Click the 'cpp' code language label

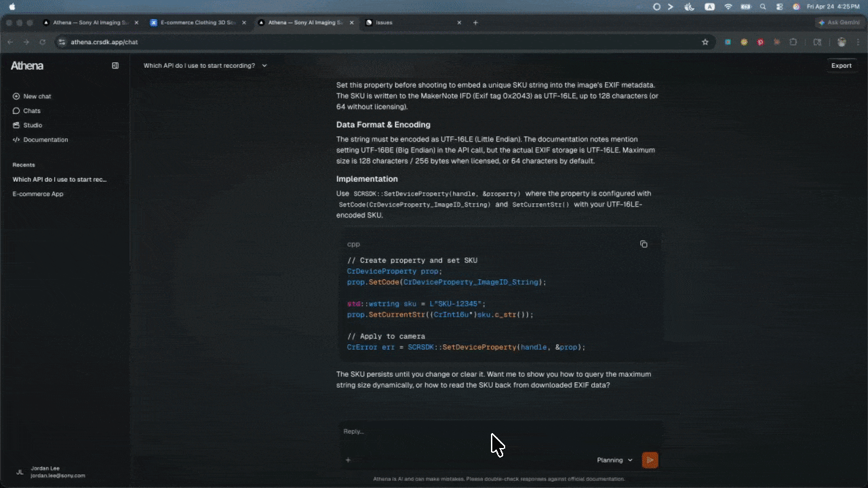point(353,244)
